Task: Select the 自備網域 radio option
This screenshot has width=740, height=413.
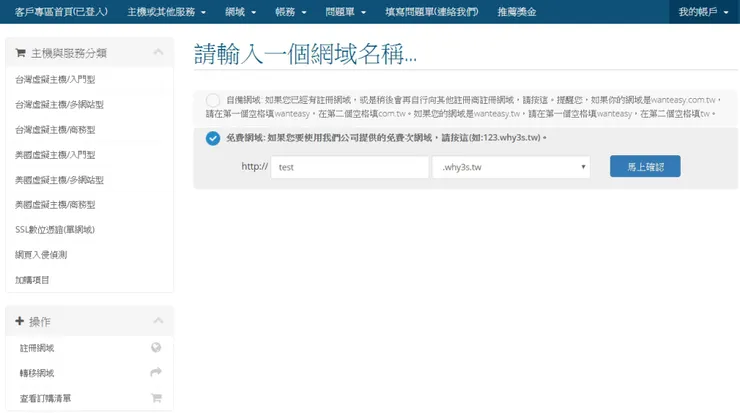Action: pyautogui.click(x=213, y=100)
